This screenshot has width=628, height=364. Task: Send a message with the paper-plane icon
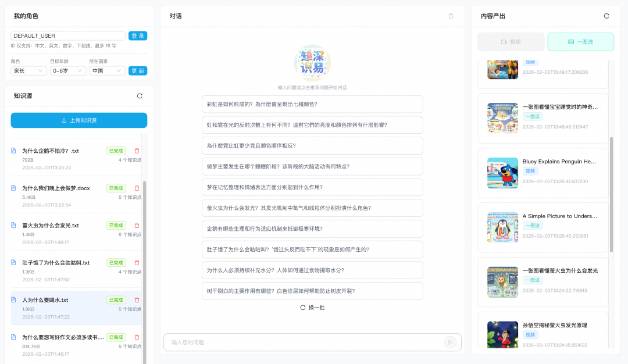click(x=449, y=343)
